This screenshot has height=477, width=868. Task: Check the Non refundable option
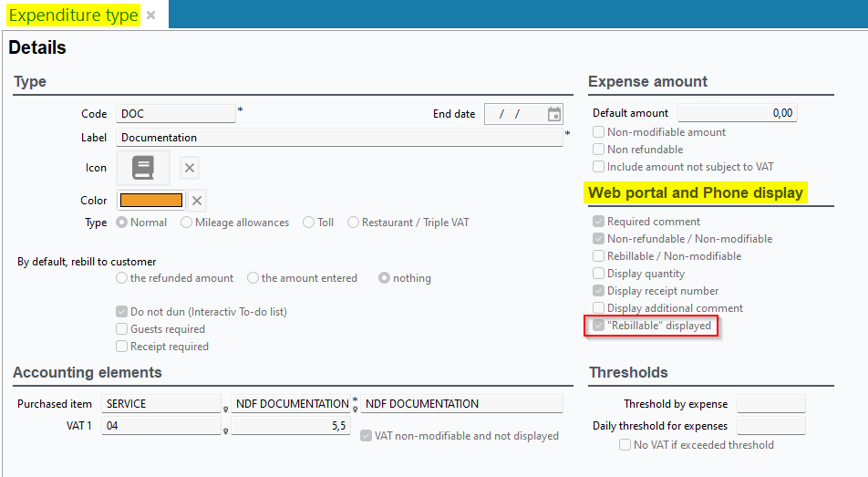pyautogui.click(x=599, y=150)
